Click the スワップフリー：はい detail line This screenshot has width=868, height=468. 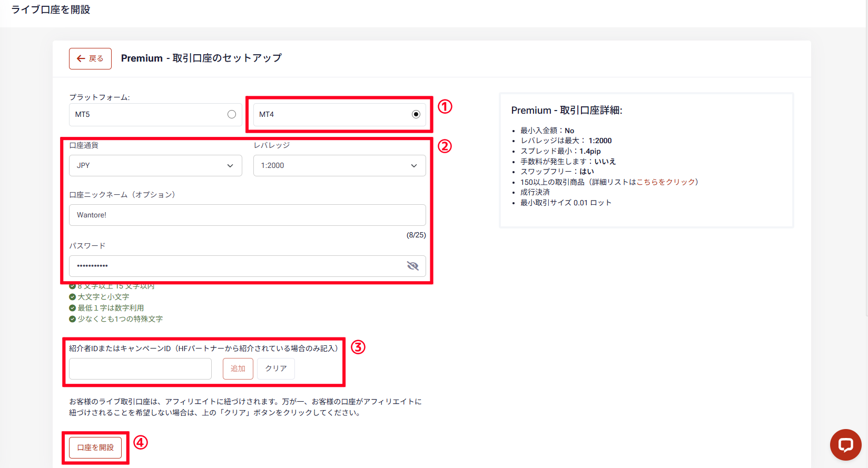point(557,172)
